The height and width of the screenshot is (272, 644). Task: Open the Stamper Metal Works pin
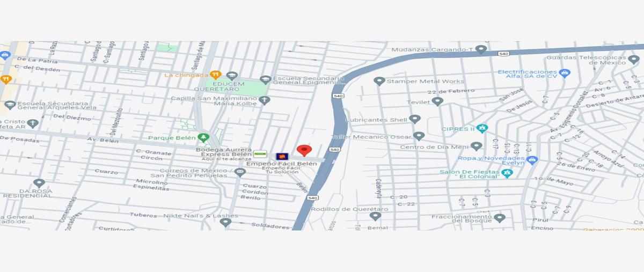[x=379, y=82]
